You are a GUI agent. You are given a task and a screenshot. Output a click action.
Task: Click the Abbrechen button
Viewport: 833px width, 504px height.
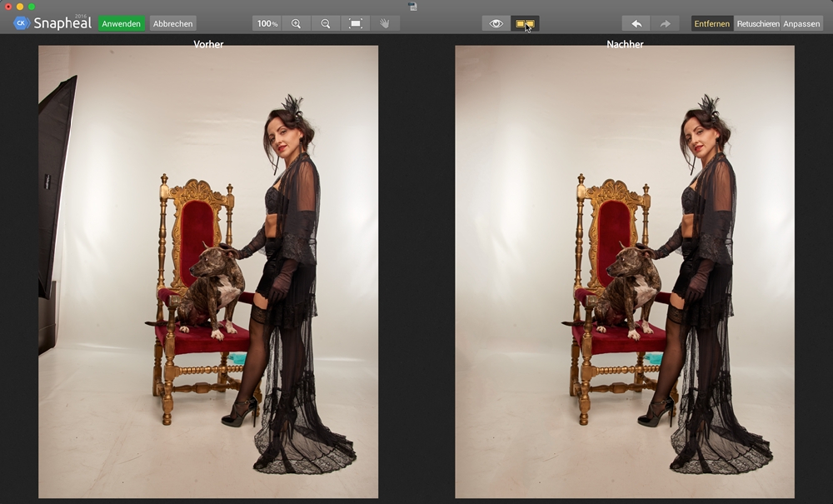pyautogui.click(x=173, y=23)
